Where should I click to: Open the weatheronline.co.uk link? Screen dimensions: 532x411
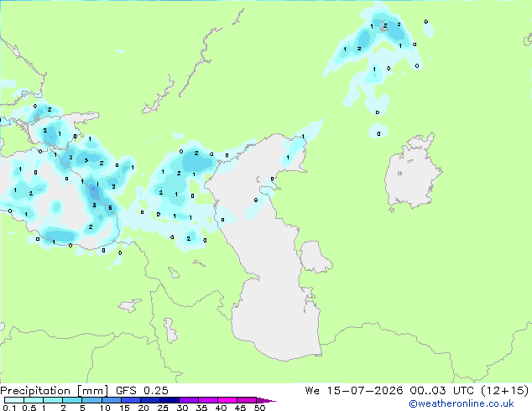(x=461, y=403)
